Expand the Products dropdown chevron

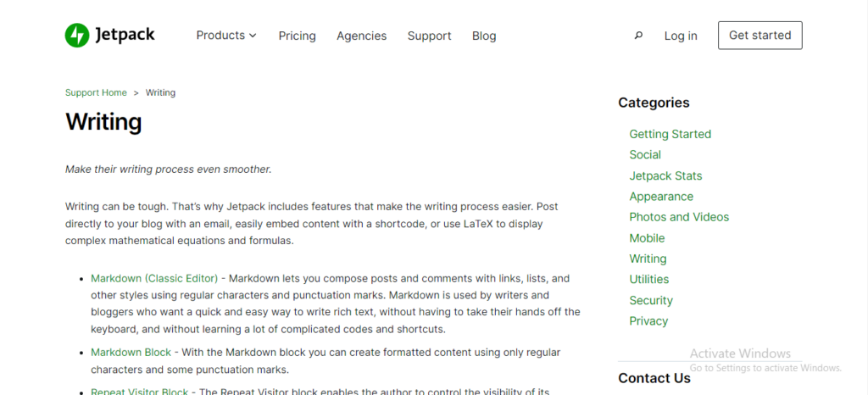[253, 36]
